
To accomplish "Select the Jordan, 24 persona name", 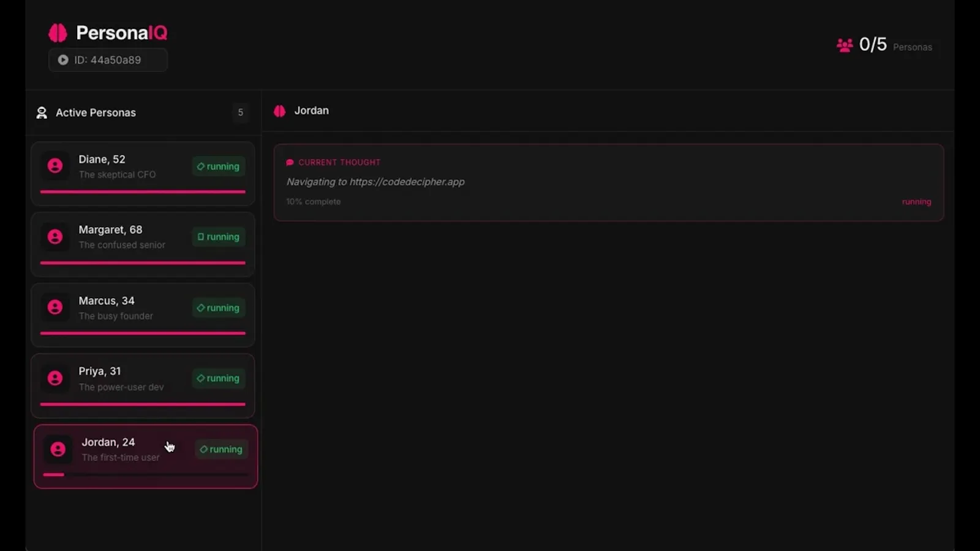I will point(108,442).
